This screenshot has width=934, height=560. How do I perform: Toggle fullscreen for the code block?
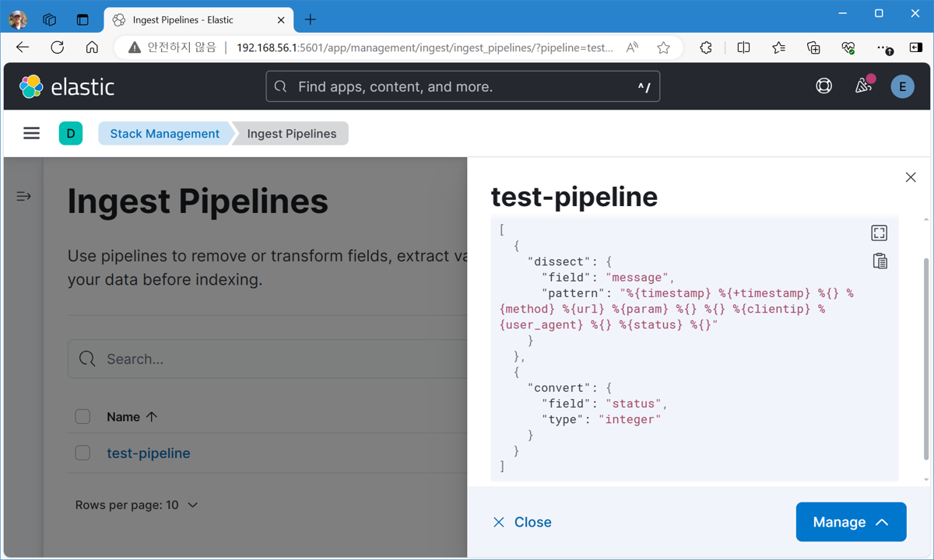tap(879, 233)
